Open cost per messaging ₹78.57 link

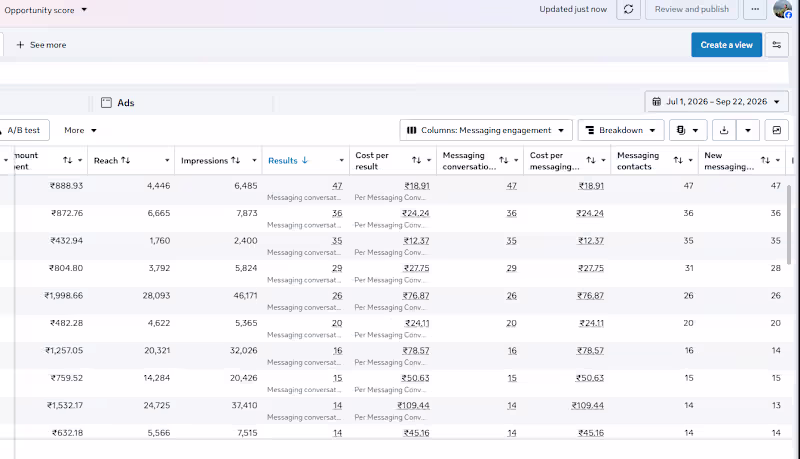click(590, 351)
